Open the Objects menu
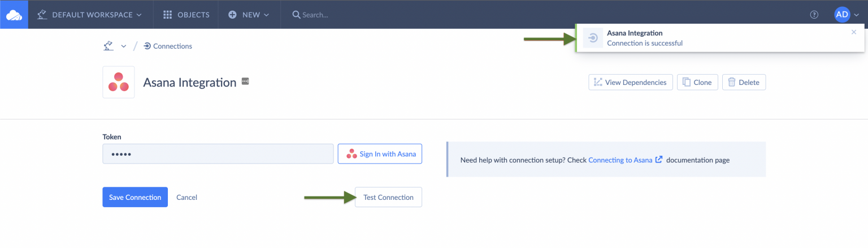The image size is (868, 248). pos(186,15)
